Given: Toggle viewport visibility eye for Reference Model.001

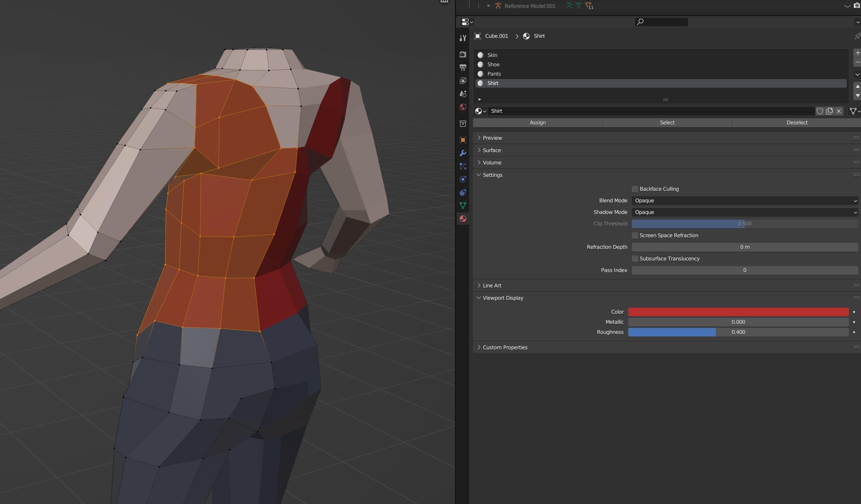Looking at the screenshot, I should [847, 6].
